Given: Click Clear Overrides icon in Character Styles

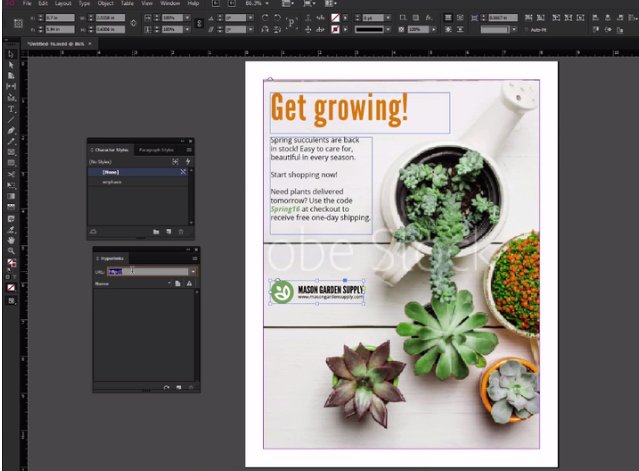Looking at the screenshot, I should (175, 162).
